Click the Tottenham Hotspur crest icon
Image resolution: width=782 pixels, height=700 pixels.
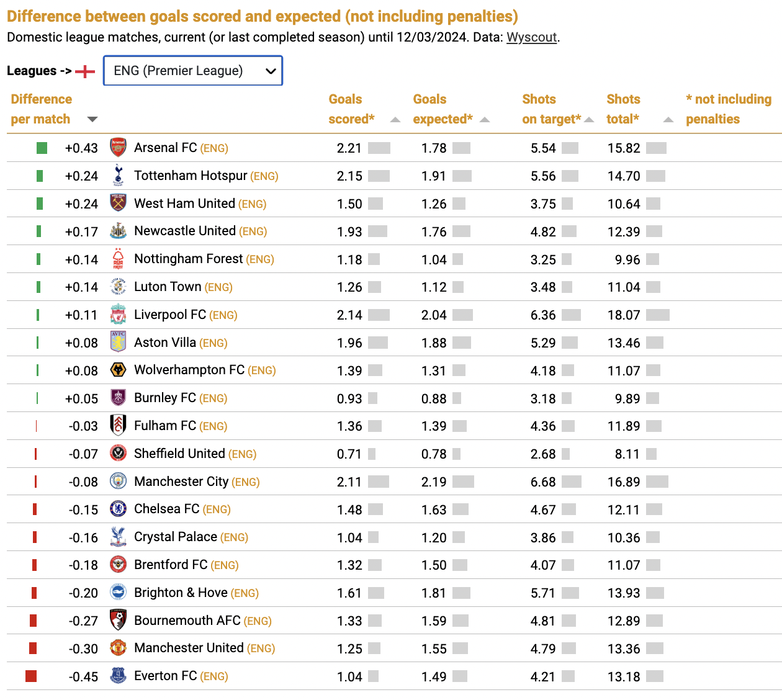(x=118, y=176)
